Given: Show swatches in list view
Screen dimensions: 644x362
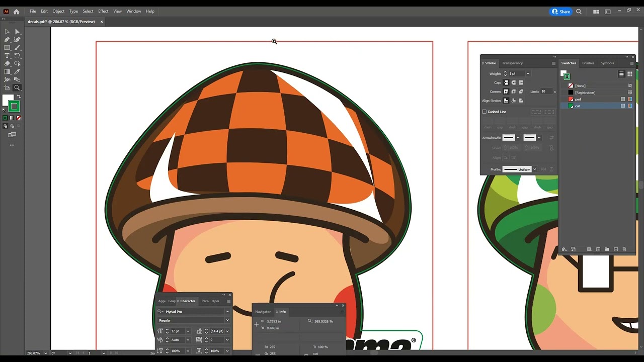Looking at the screenshot, I should click(621, 74).
